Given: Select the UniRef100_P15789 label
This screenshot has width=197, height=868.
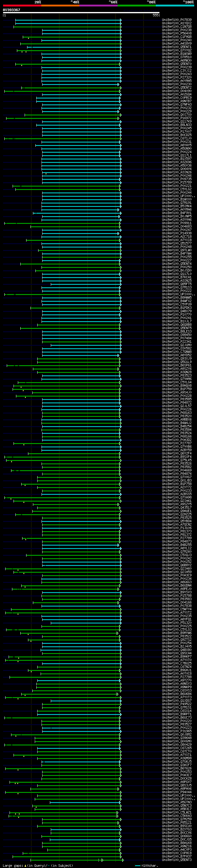Looking at the screenshot, I should (x=177, y=182).
